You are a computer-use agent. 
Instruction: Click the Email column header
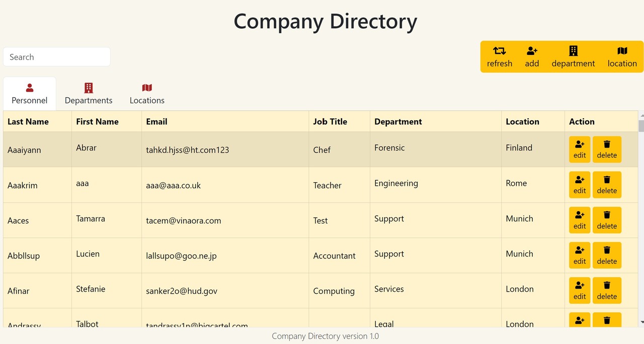pos(156,121)
